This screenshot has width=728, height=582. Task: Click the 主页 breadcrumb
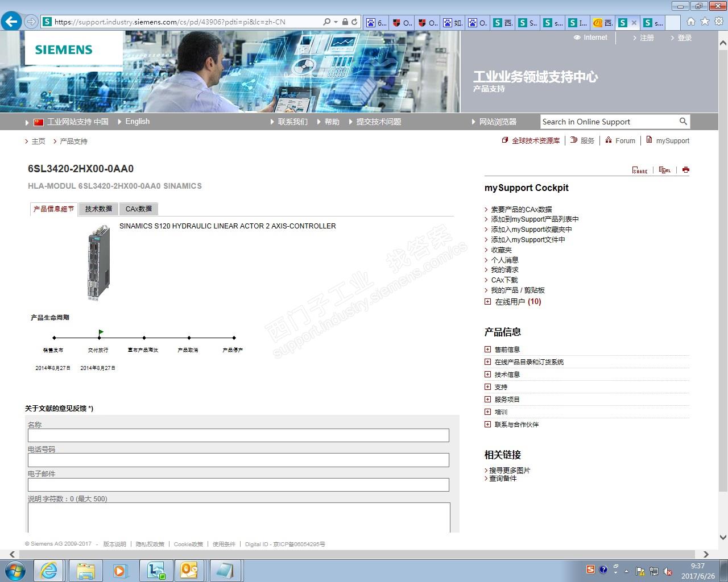[x=38, y=142]
